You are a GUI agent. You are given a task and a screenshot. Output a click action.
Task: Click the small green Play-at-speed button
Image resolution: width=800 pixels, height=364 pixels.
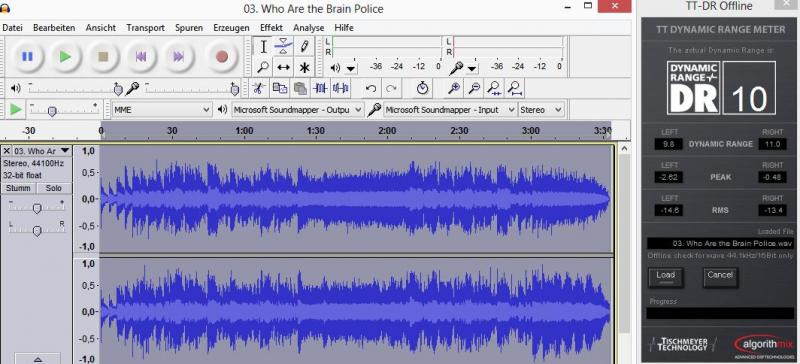(16, 109)
